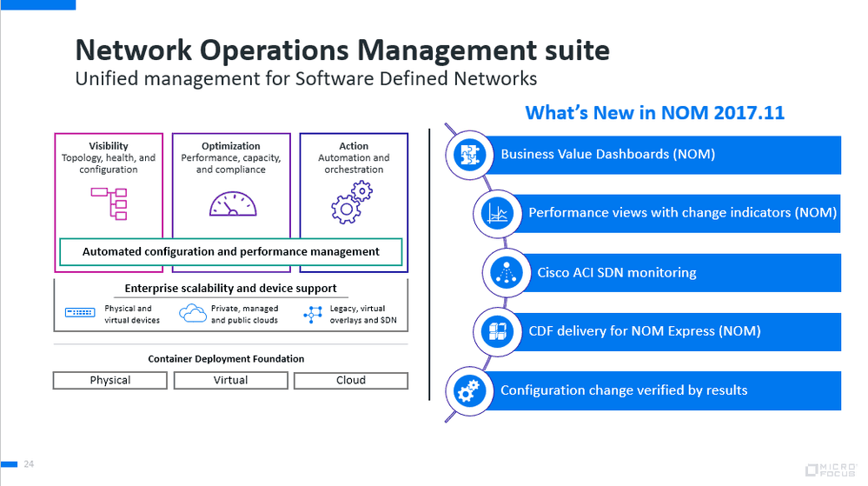868x486 pixels.
Task: Select the clouds icon near Private, managed
Action: click(192, 314)
